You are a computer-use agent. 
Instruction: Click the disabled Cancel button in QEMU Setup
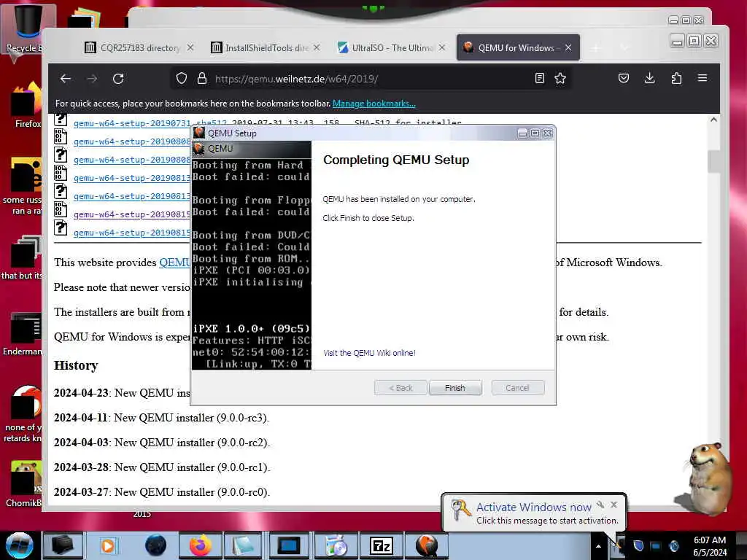[517, 388]
